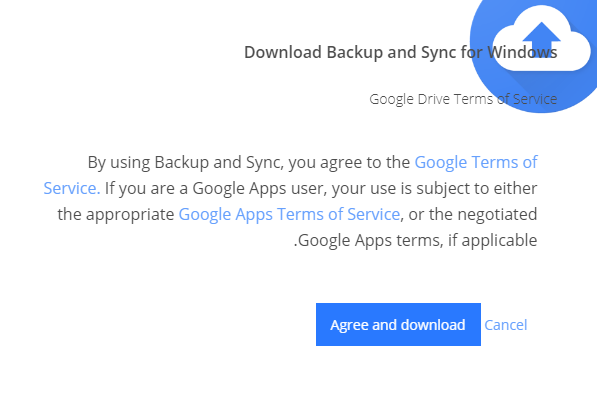The image size is (597, 396).
Task: Open the Google Terms of link text
Action: pyautogui.click(x=476, y=162)
